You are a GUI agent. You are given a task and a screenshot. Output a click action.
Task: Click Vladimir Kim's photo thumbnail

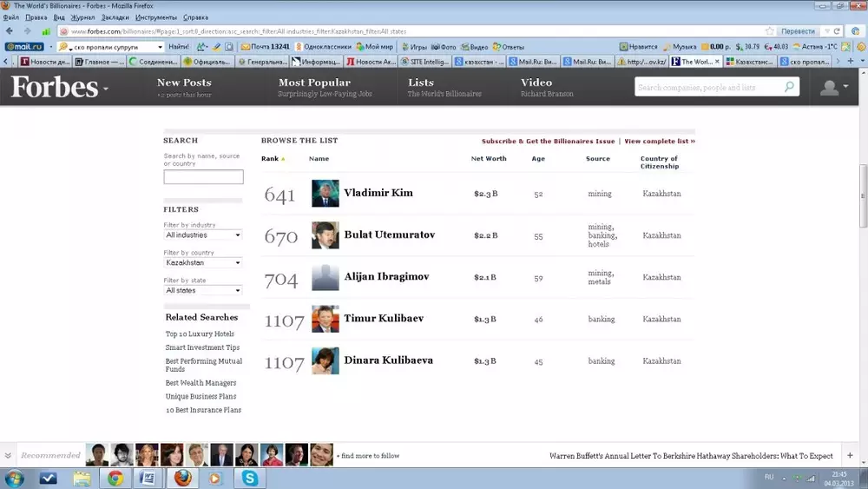(x=325, y=194)
